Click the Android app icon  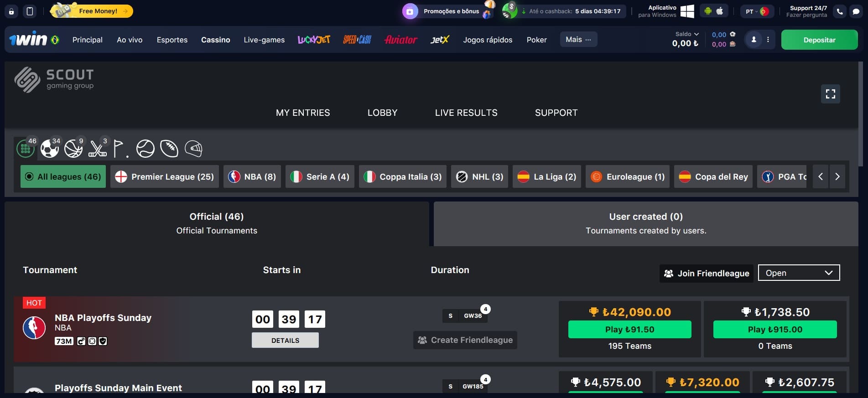[x=708, y=11]
